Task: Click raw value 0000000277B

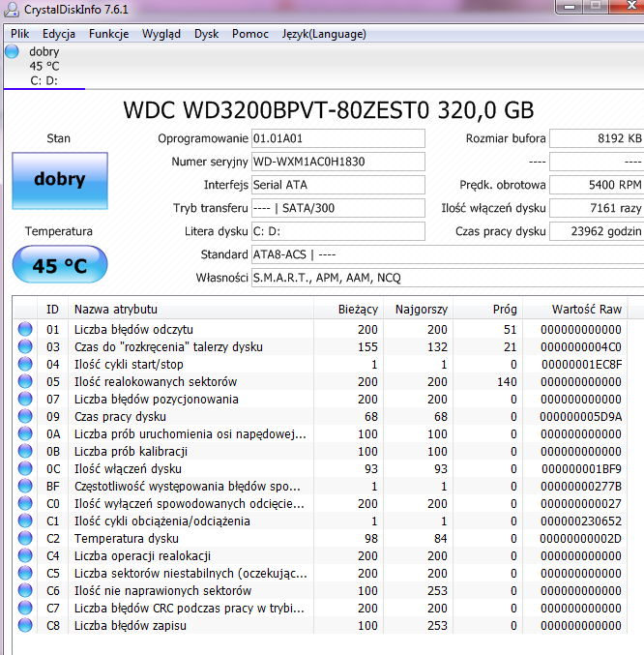Action: pyautogui.click(x=581, y=487)
